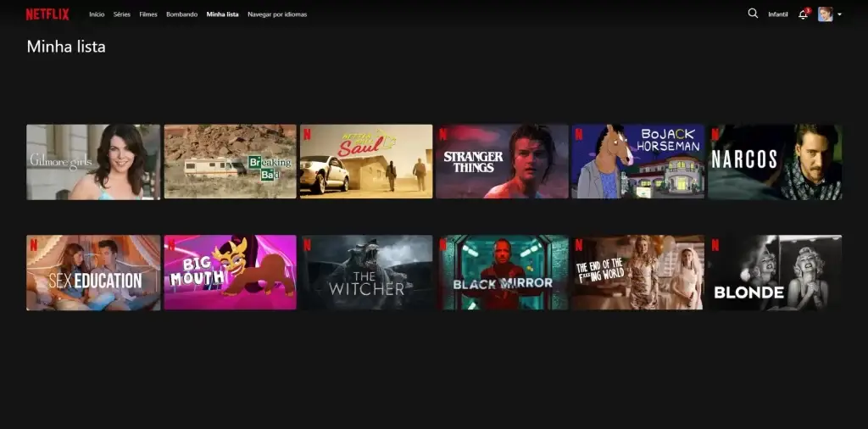Switch to the Infantil profile link
The width and height of the screenshot is (868, 429).
coord(778,14)
